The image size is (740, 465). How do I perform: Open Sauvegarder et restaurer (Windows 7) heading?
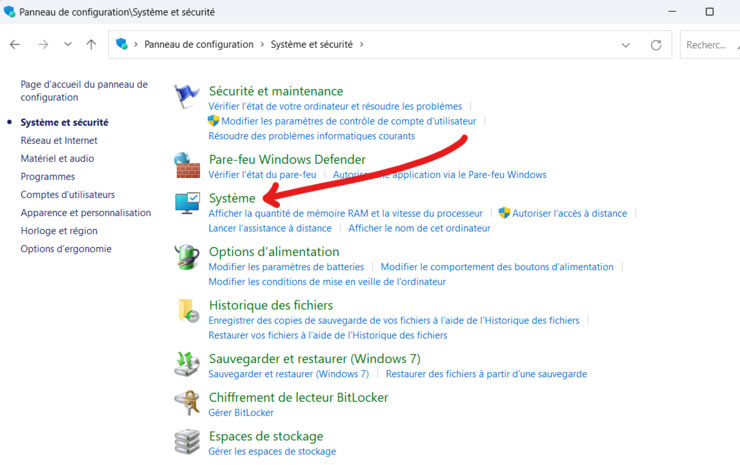click(x=315, y=359)
